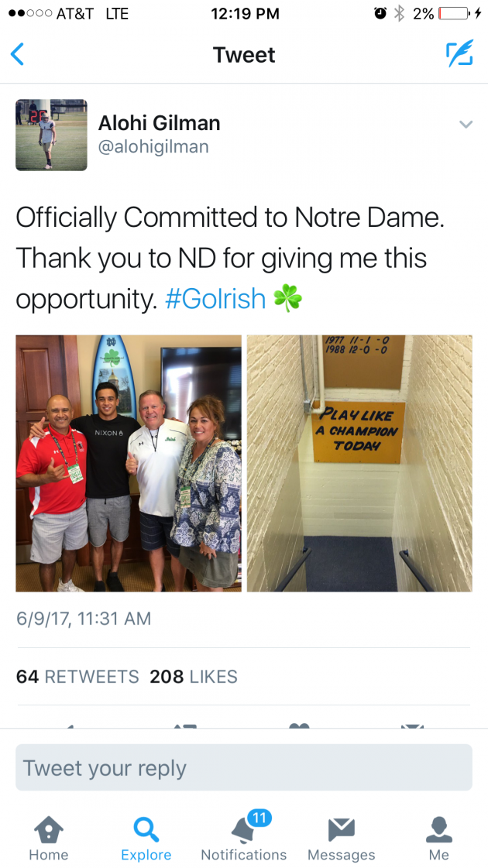The height and width of the screenshot is (868, 488).
Task: Show the 208 likes list
Action: (194, 677)
